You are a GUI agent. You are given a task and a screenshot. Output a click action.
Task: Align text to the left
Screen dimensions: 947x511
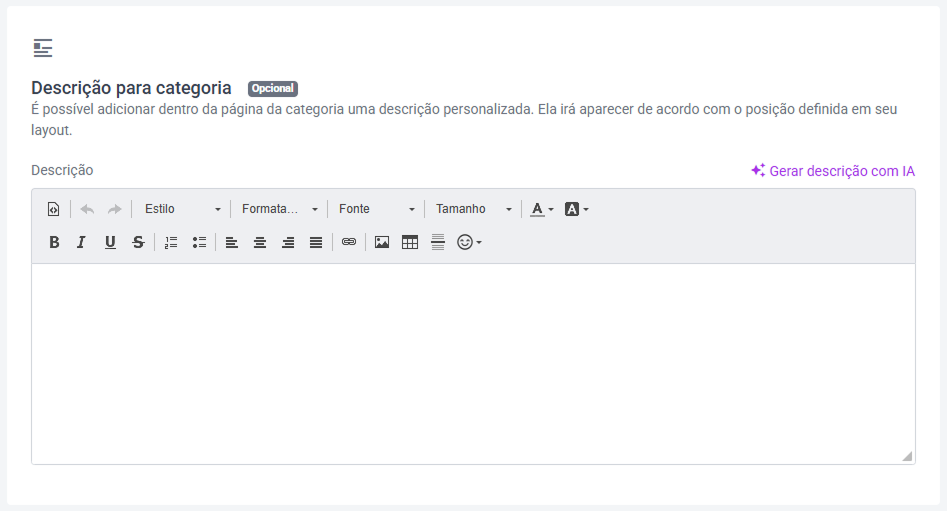tap(231, 242)
